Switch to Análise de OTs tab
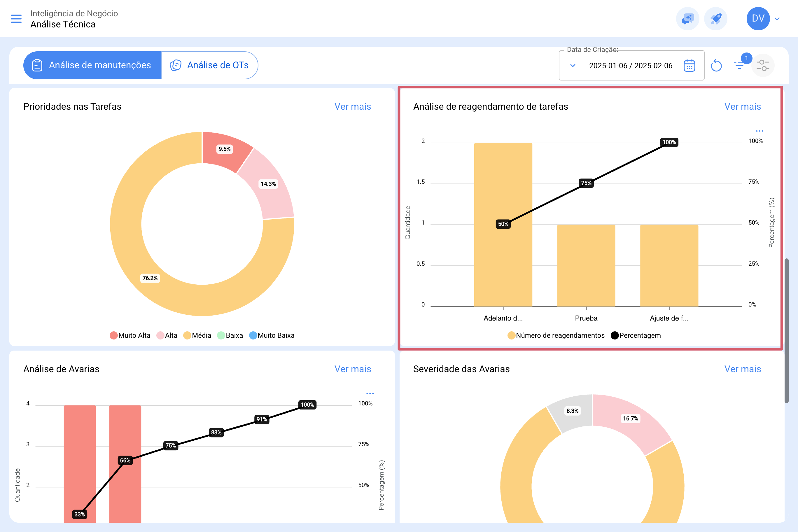Screen dimensions: 798x532 [210, 65]
